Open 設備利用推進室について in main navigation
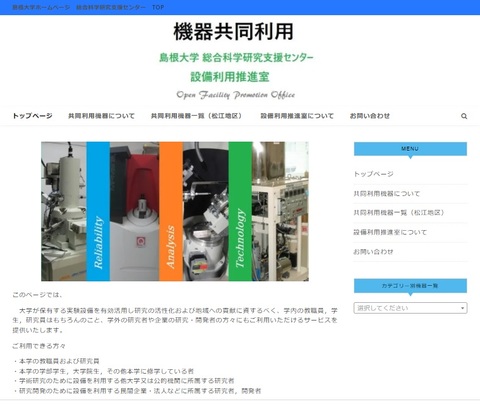480x404 pixels. 297,116
